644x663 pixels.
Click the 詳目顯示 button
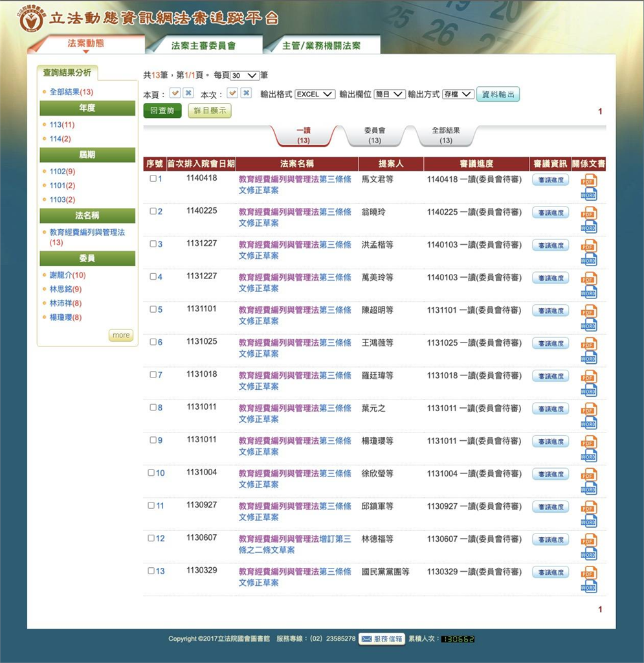point(210,111)
